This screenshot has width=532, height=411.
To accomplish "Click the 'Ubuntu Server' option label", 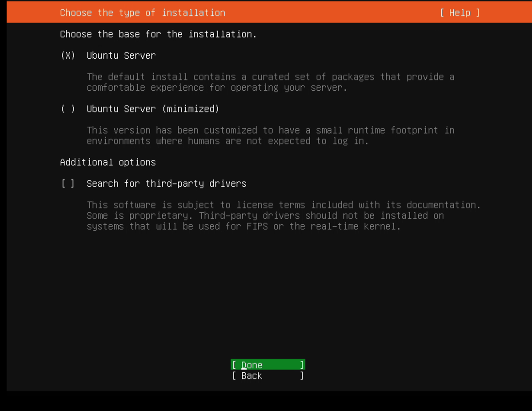I will point(121,55).
